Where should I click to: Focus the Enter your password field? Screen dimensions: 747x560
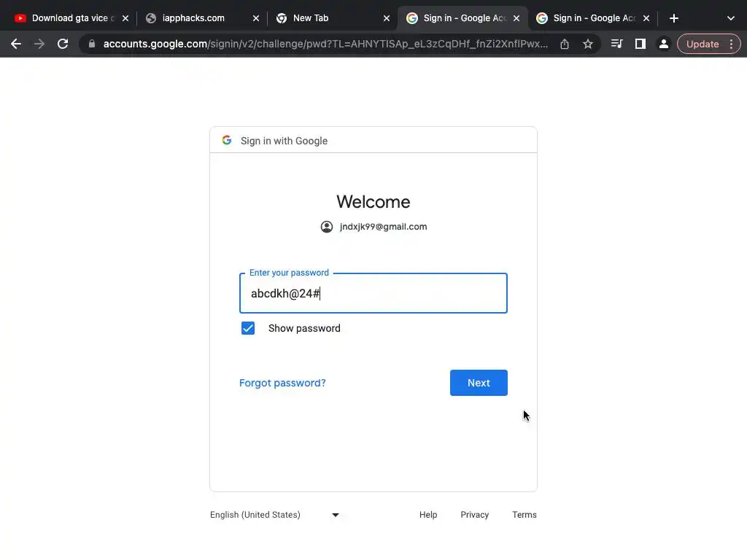tap(373, 293)
